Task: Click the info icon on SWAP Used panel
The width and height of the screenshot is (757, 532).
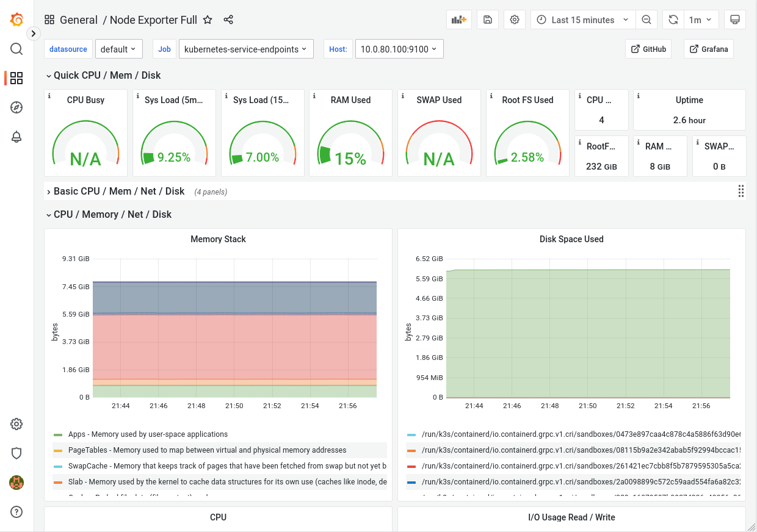Action: [x=403, y=96]
